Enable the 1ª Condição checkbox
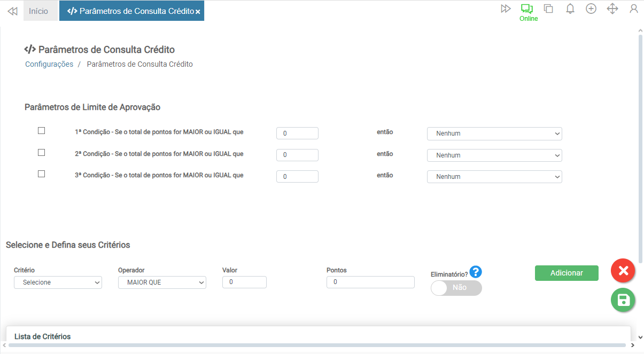This screenshot has width=644, height=354. coord(42,131)
